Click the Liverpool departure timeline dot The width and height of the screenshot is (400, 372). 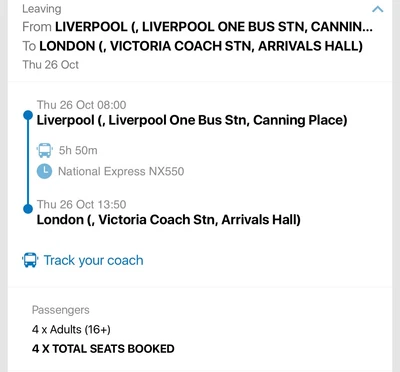tap(28, 115)
